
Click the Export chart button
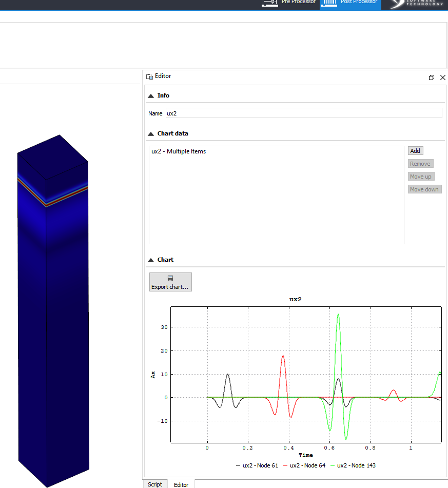coord(170,282)
